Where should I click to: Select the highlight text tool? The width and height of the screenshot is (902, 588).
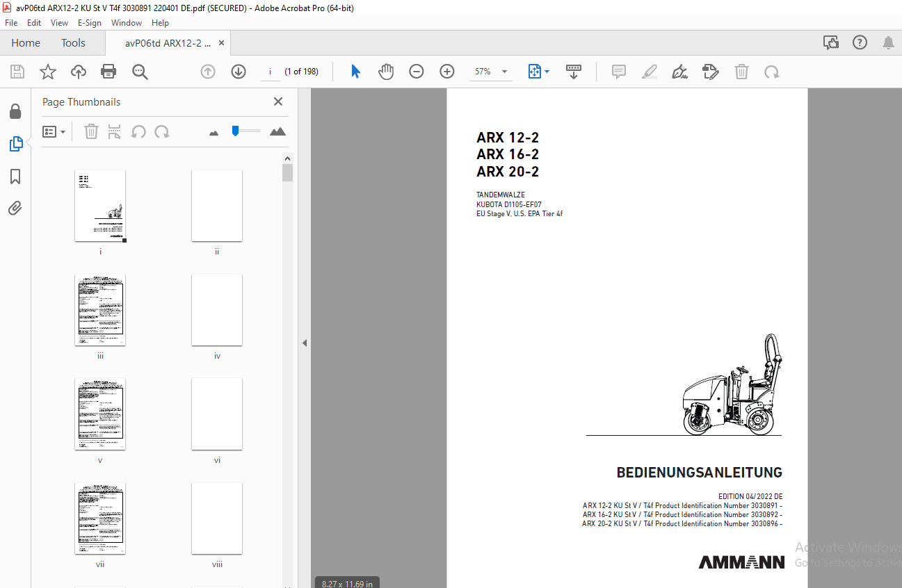650,72
